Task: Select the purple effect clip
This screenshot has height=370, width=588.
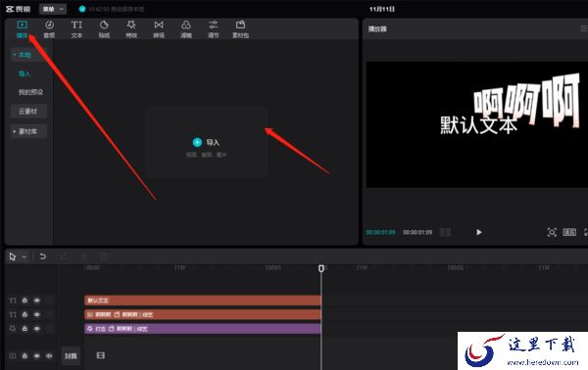Action: (x=203, y=329)
